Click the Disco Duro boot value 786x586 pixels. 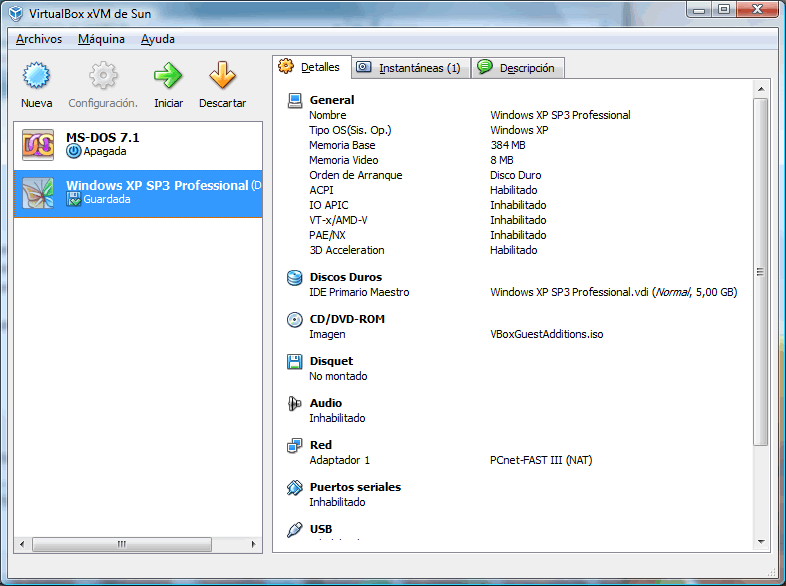tap(515, 175)
